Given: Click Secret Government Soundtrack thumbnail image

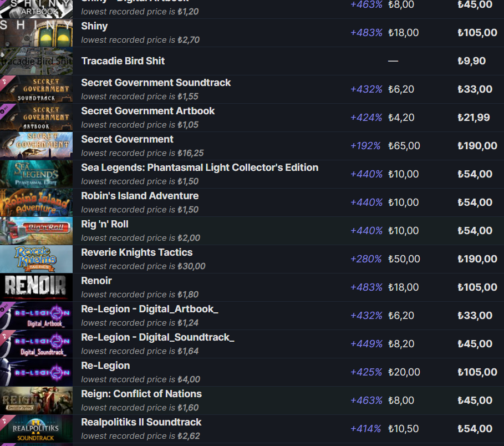Looking at the screenshot, I should tap(37, 89).
